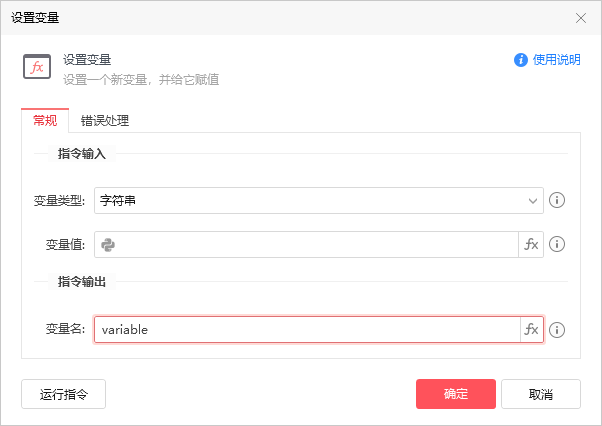This screenshot has width=602, height=426.
Task: Click the fx header icon of 设置变量
Action: [x=37, y=67]
